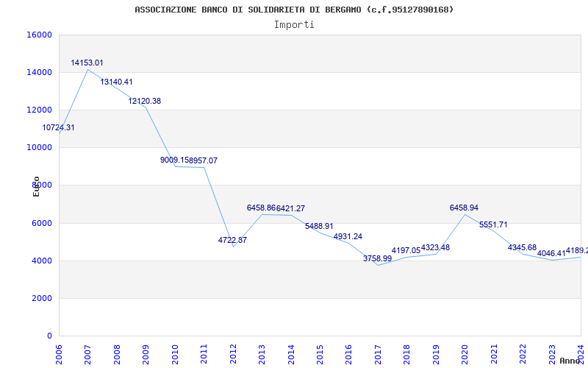The height and width of the screenshot is (368, 588).
Task: Select year 2018 on x-axis
Action: (x=407, y=354)
